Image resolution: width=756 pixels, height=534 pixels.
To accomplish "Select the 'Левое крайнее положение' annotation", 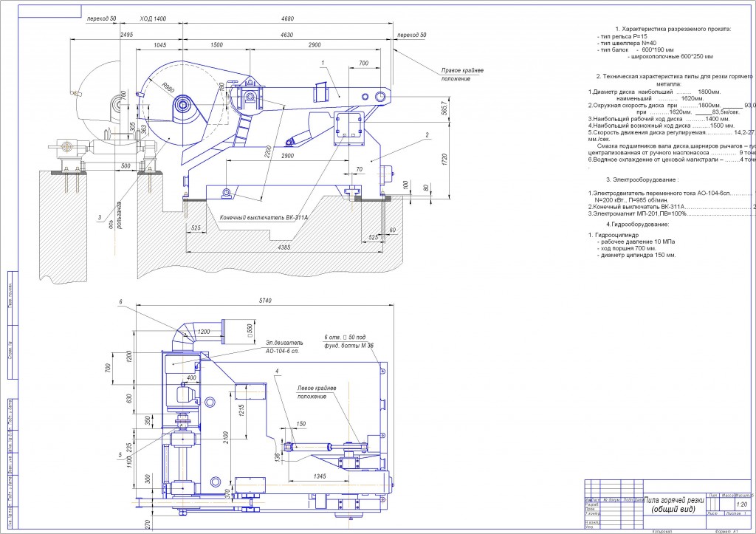I will point(317,392).
